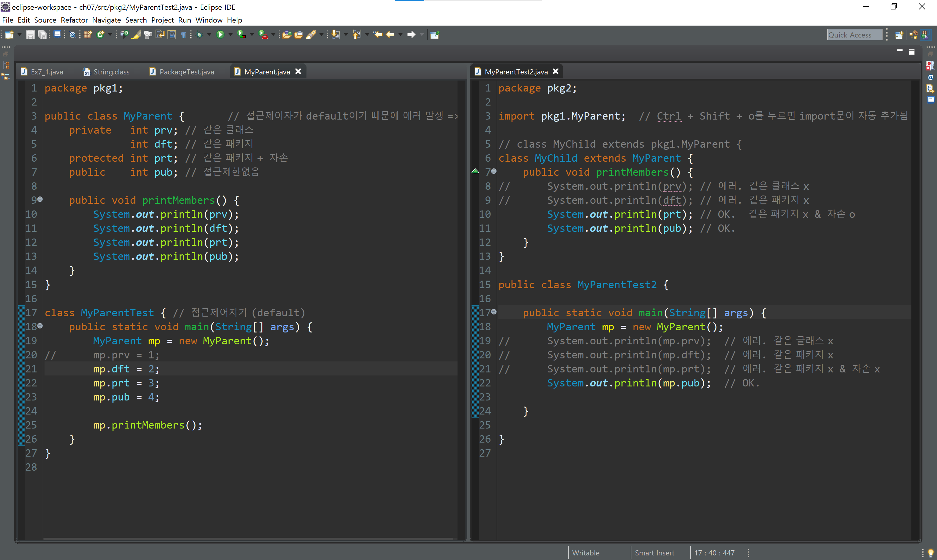
Task: Toggle Show Whitespace Characters pilcrow
Action: (x=183, y=35)
